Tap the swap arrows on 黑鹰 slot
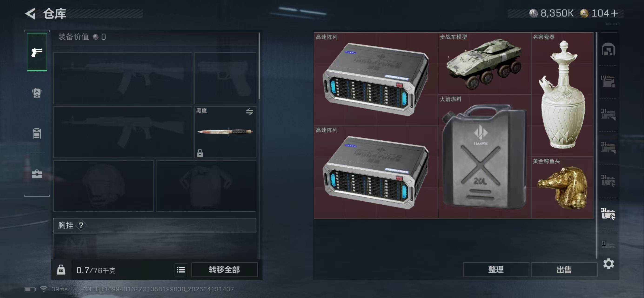This screenshot has height=298, width=644. pyautogui.click(x=249, y=112)
